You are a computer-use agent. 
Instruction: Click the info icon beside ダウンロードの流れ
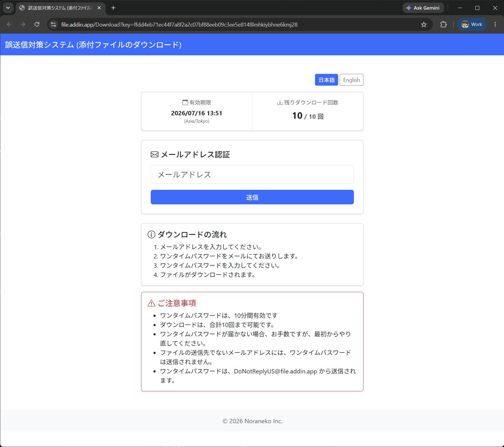(151, 235)
